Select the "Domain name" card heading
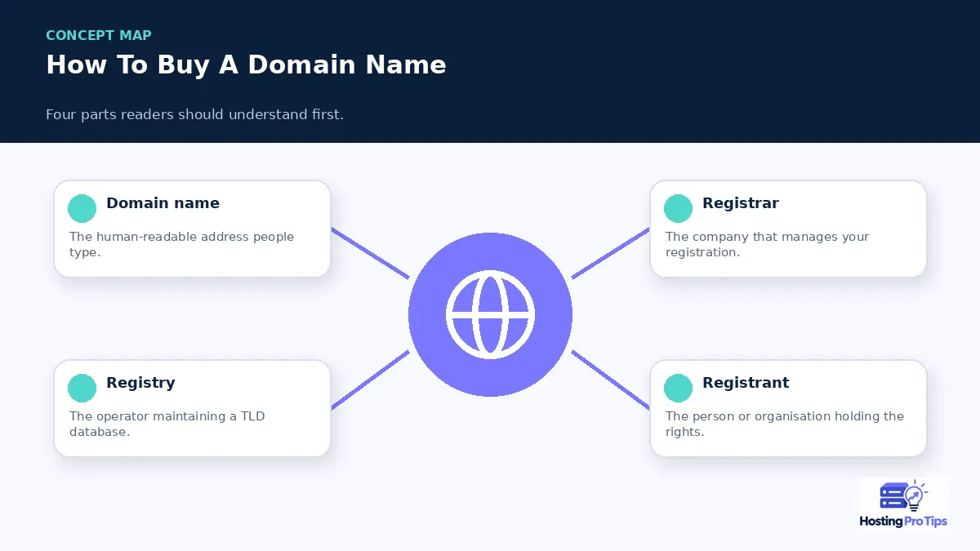This screenshot has height=551, width=980. 163,203
